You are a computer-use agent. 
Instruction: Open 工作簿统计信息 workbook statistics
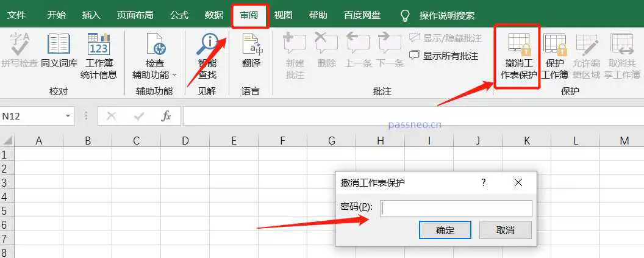click(x=99, y=56)
